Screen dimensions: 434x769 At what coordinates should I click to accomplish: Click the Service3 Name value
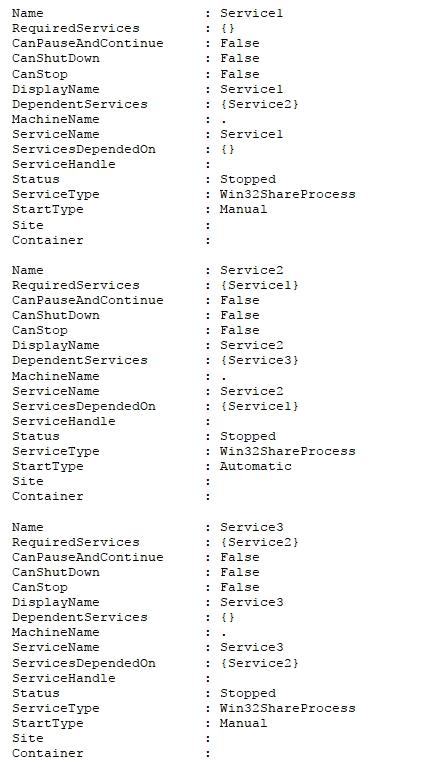tap(251, 527)
